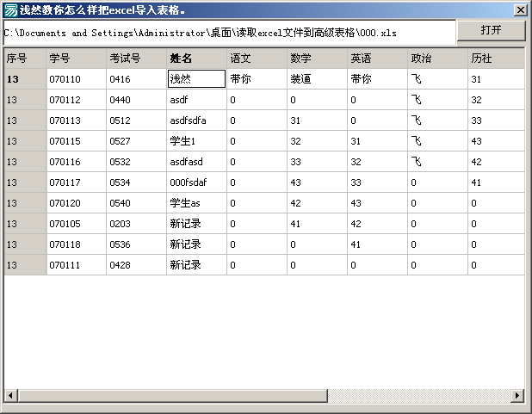Click exam number cell 0428
This screenshot has height=414, width=532.
pos(136,265)
